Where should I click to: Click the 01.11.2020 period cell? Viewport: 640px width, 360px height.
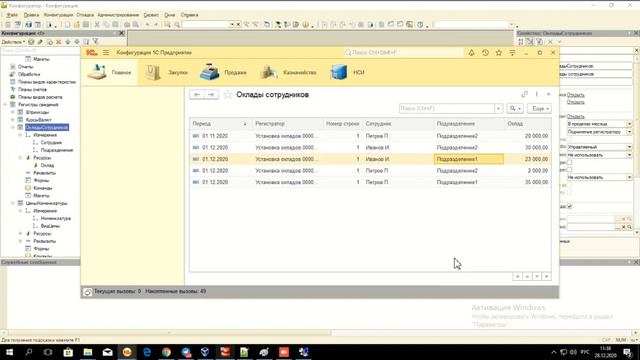coord(215,136)
